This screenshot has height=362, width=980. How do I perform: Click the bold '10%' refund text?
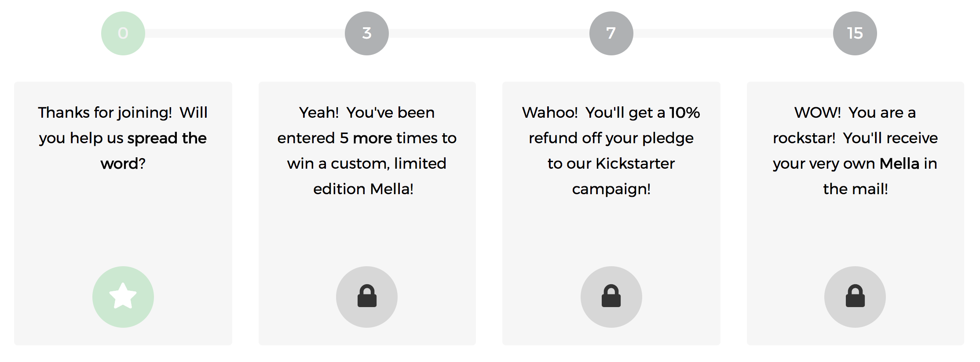point(684,113)
